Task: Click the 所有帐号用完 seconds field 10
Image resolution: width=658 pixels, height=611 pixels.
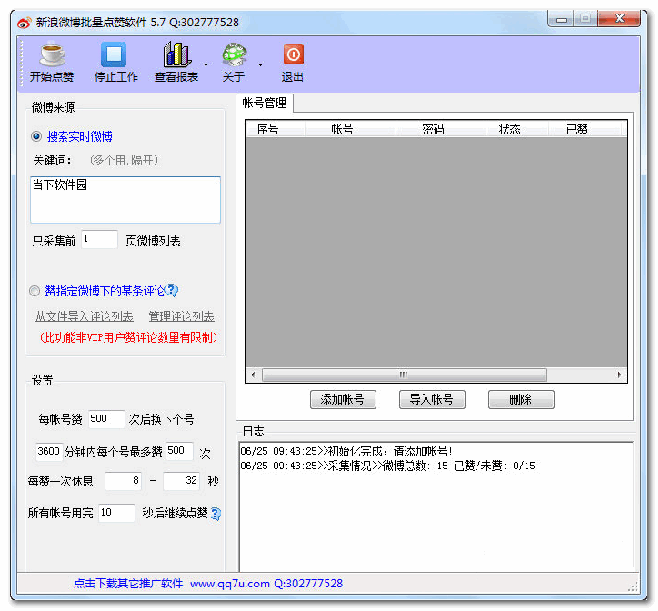Action: click(x=116, y=513)
